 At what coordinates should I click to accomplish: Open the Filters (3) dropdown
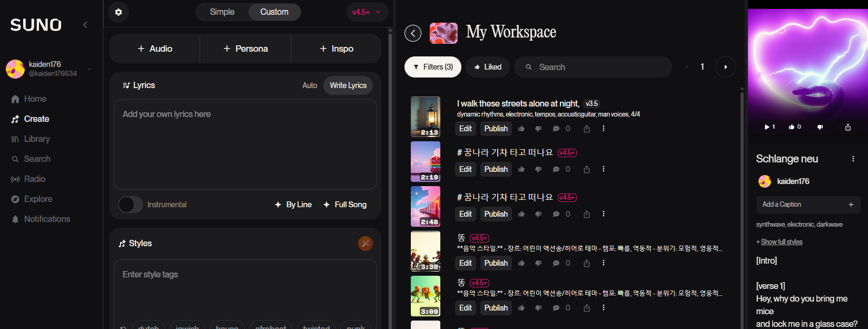coord(433,67)
